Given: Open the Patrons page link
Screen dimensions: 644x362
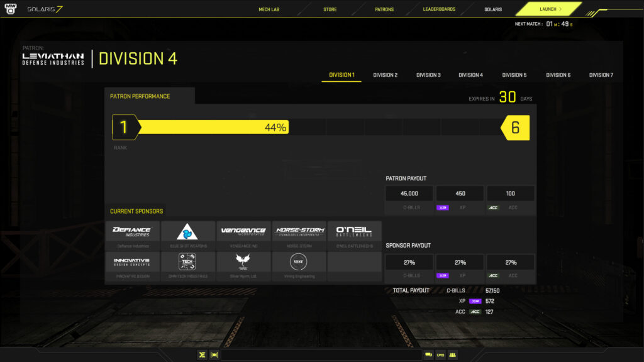Looking at the screenshot, I should [384, 9].
